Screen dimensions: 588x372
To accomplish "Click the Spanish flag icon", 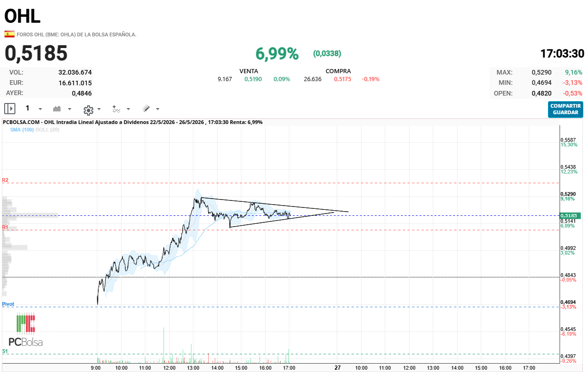I will coord(9,34).
